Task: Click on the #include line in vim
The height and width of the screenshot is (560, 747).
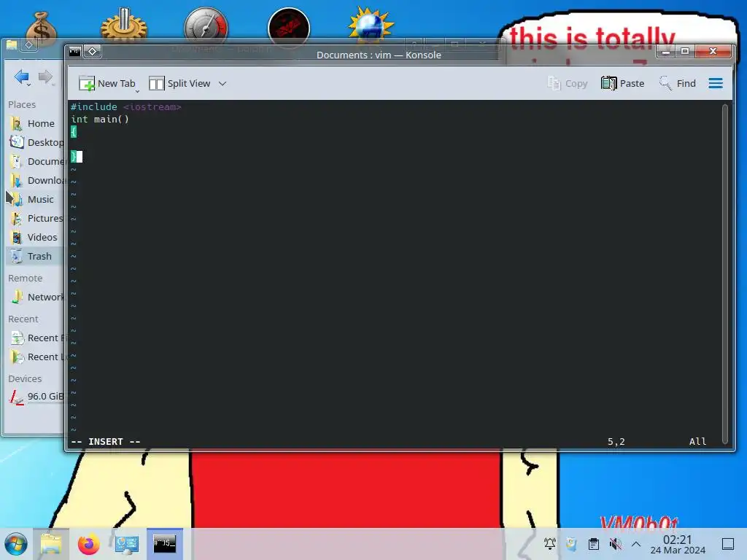Action: (x=125, y=106)
